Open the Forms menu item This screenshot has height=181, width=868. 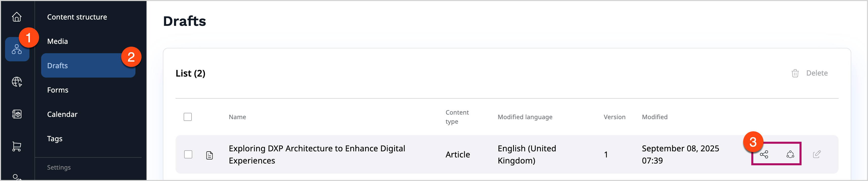click(58, 90)
